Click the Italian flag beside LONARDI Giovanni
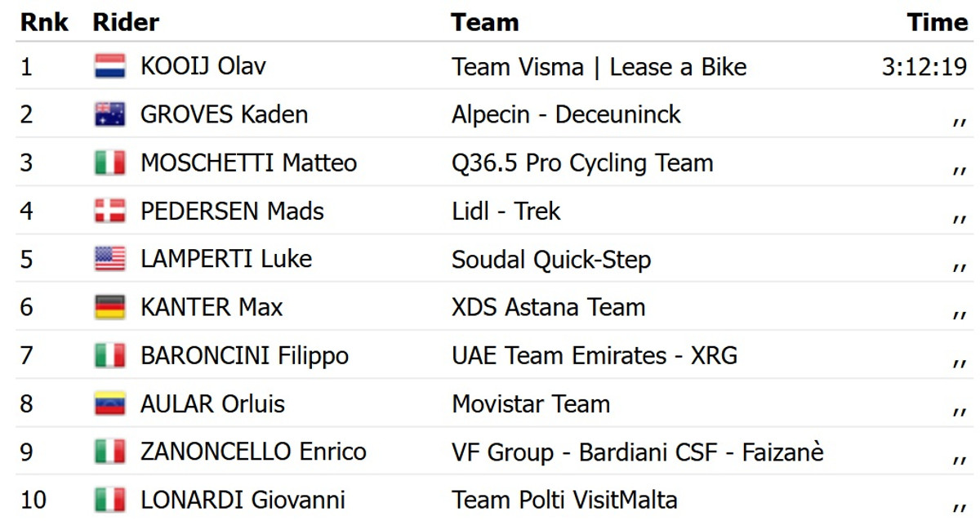Image resolution: width=980 pixels, height=521 pixels. coord(109,499)
